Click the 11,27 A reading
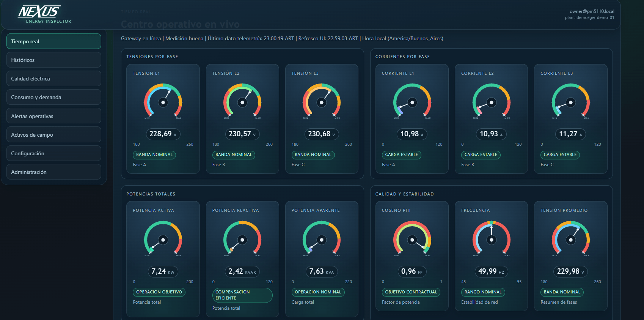This screenshot has width=644, height=320. click(x=571, y=134)
